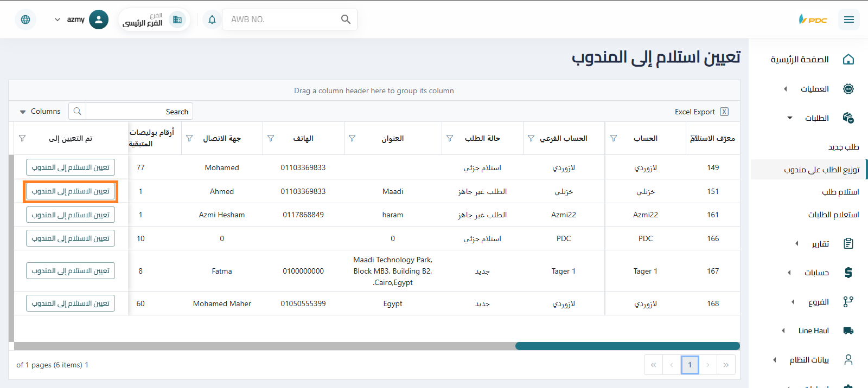This screenshot has width=868, height=388.
Task: Click the الفروع branches icon
Action: 848,302
